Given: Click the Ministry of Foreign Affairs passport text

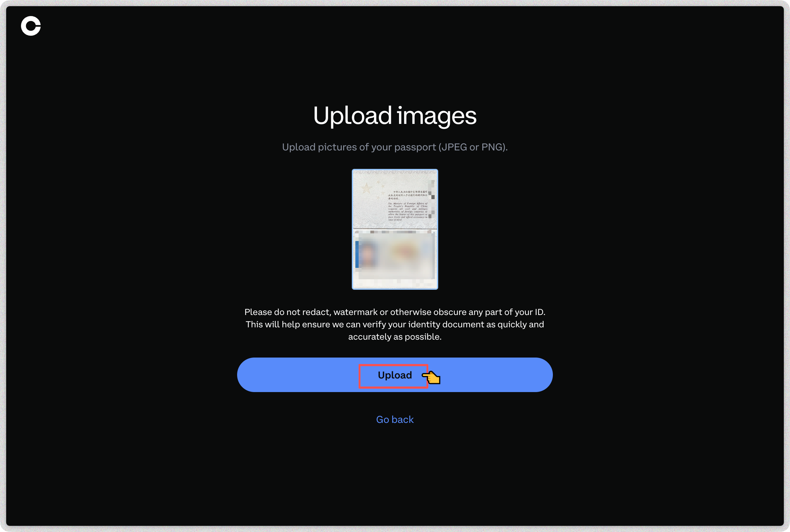Looking at the screenshot, I should (x=408, y=211).
